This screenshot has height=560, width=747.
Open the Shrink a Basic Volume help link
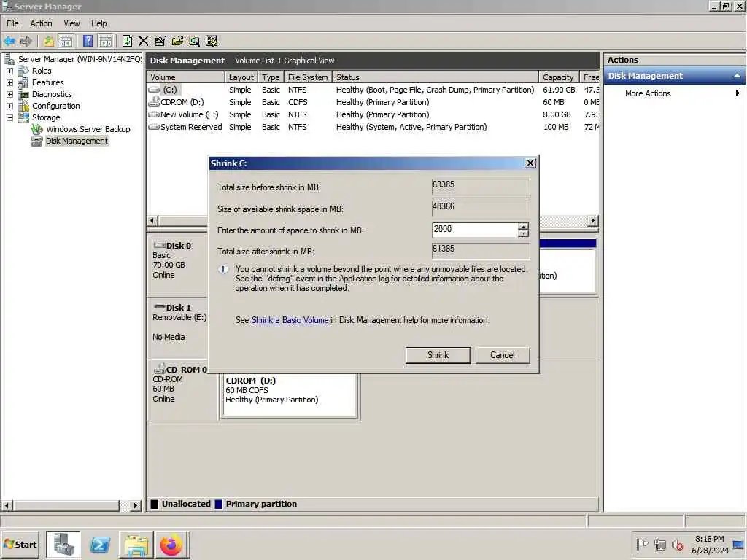(x=290, y=320)
